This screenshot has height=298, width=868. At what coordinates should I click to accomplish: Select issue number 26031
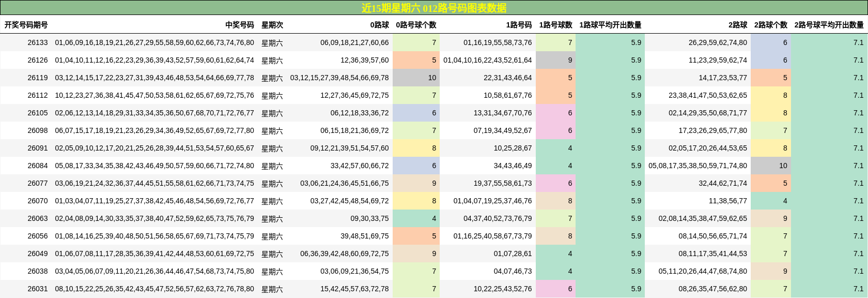tap(38, 289)
